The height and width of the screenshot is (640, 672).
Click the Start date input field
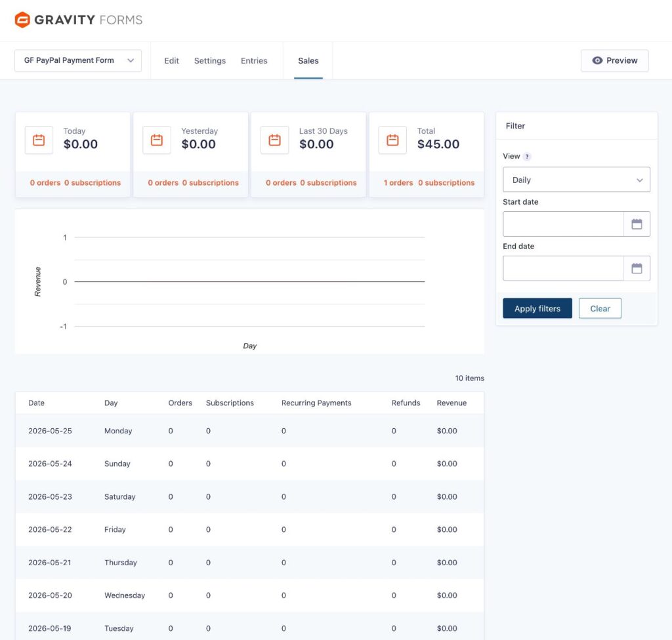point(563,224)
